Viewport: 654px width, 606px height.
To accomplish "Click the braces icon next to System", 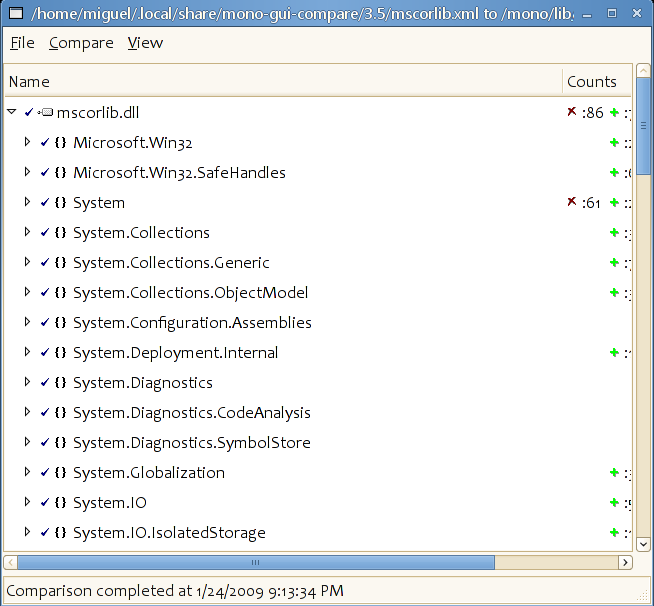I will pos(60,202).
